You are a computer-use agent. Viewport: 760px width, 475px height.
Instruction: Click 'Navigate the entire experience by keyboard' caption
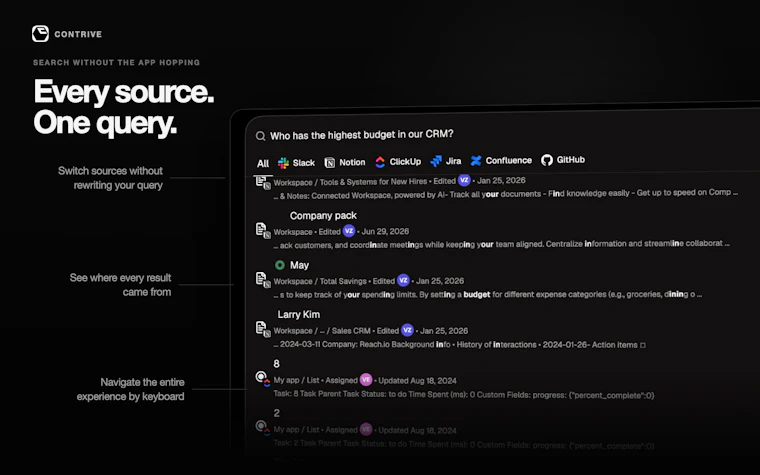click(130, 389)
